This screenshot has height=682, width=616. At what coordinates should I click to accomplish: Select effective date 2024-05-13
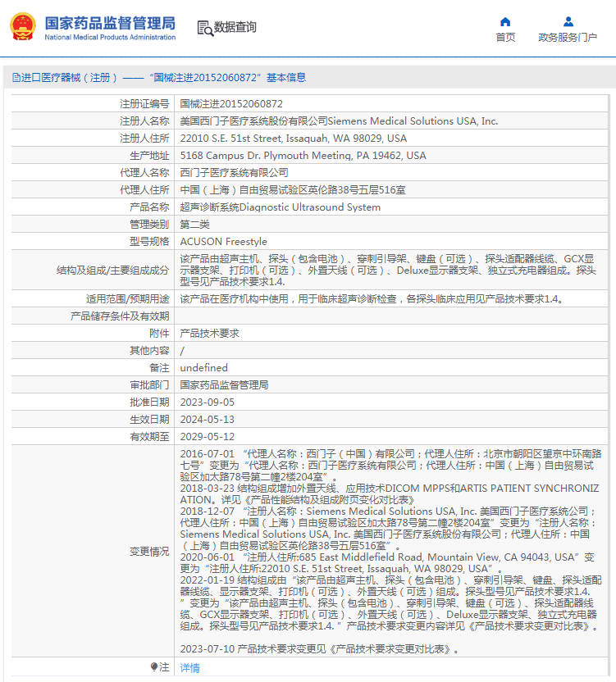pos(208,420)
